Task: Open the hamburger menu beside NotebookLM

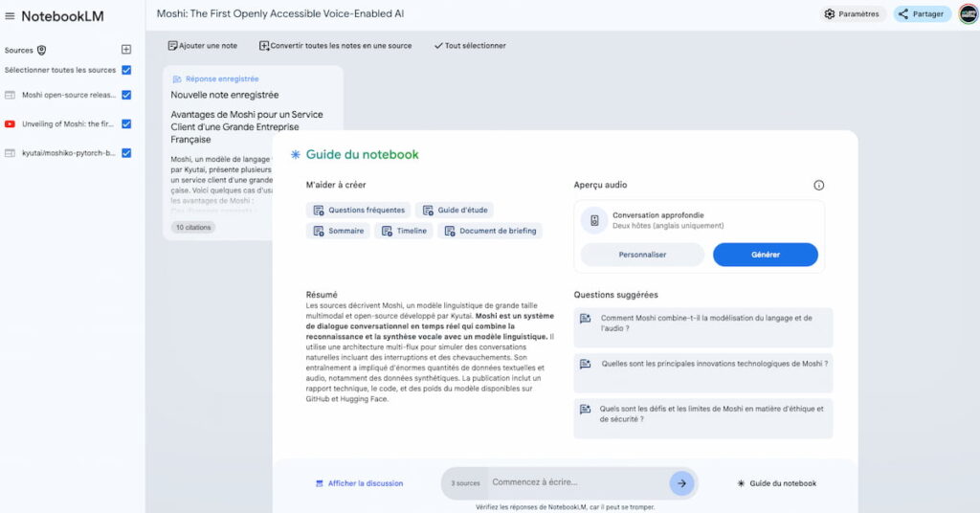Action: (10, 16)
